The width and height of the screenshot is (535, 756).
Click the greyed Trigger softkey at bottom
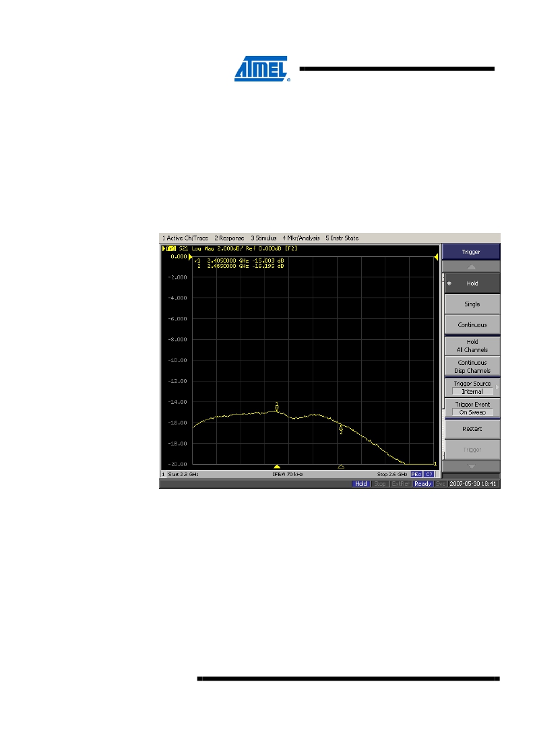coord(472,449)
